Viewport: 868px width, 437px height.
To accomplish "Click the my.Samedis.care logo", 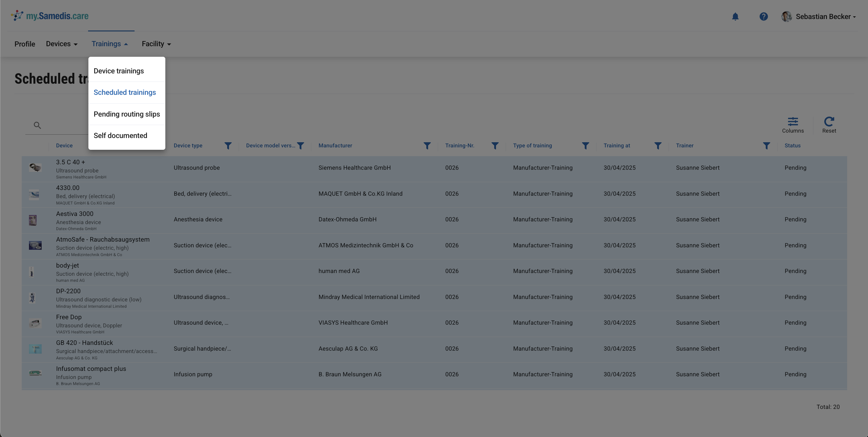I will click(x=50, y=15).
